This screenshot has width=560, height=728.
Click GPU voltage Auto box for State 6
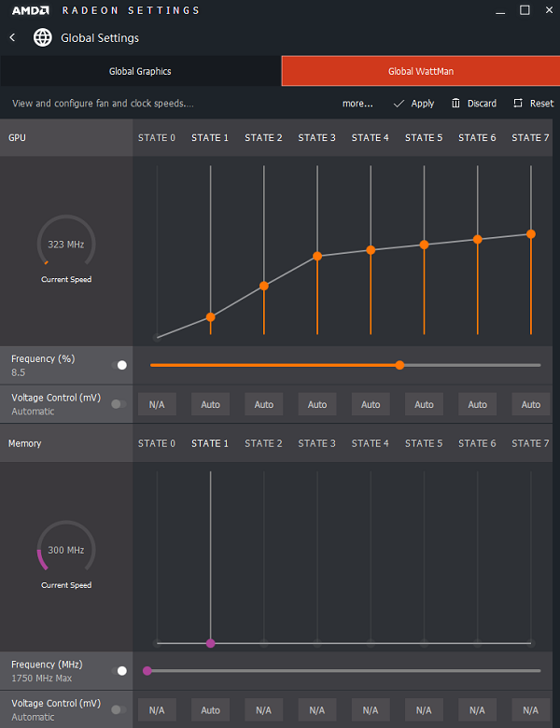pyautogui.click(x=477, y=404)
